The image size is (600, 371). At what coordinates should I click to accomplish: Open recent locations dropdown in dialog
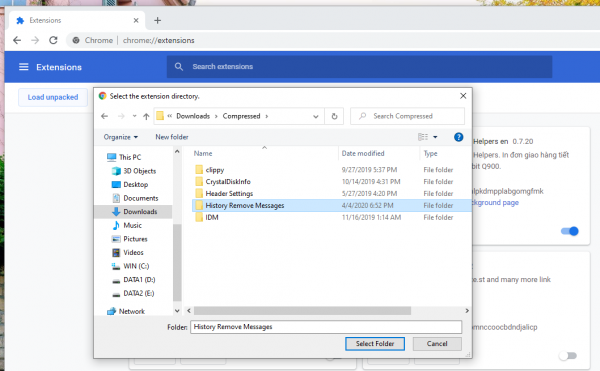(134, 116)
